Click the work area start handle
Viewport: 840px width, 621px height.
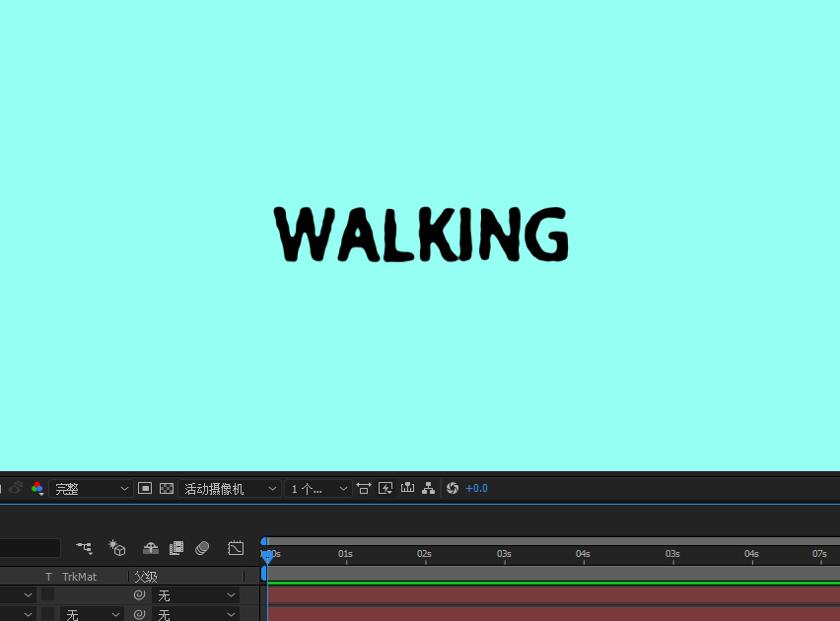(x=263, y=574)
